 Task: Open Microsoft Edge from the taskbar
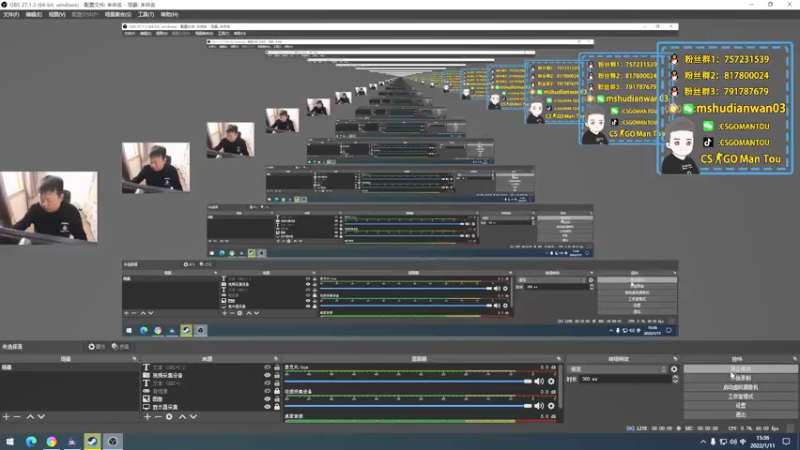pos(31,441)
